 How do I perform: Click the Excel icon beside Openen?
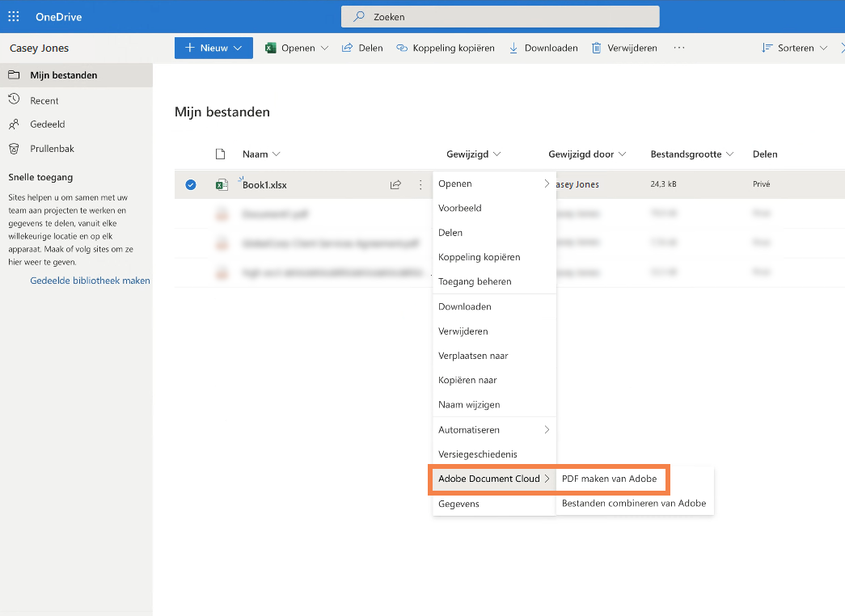pyautogui.click(x=271, y=48)
